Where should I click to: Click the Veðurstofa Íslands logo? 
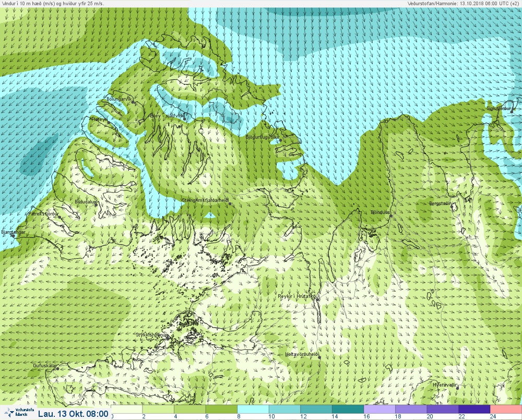(x=18, y=413)
